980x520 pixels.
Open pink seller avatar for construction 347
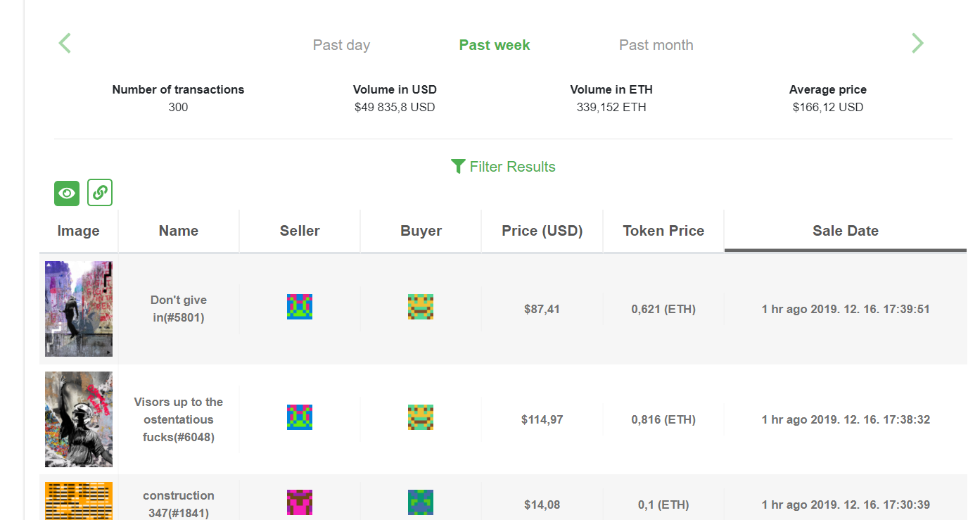click(x=300, y=502)
